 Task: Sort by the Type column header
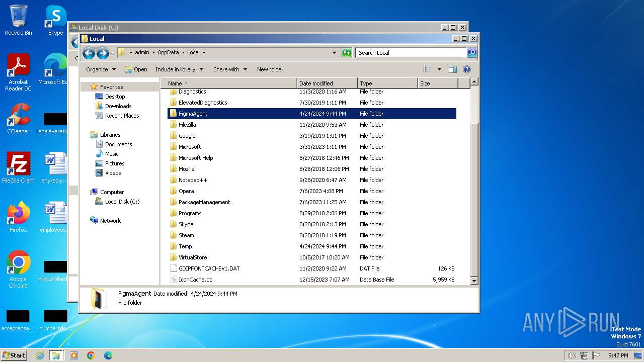pyautogui.click(x=387, y=83)
